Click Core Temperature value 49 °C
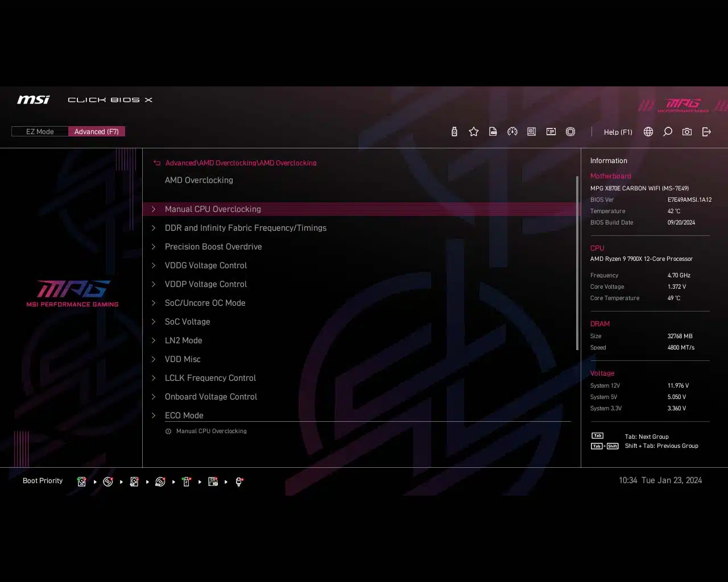The image size is (728, 582). tap(674, 298)
